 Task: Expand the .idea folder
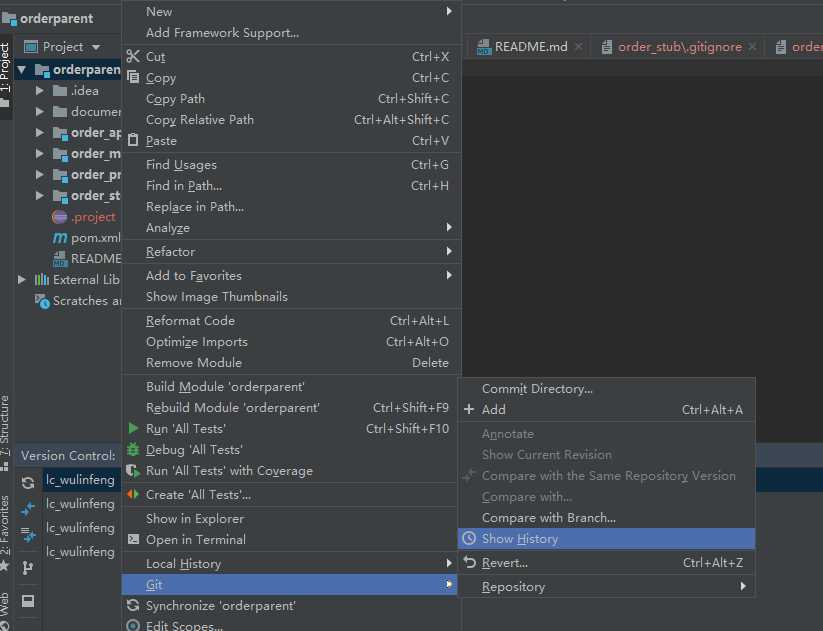coord(39,90)
